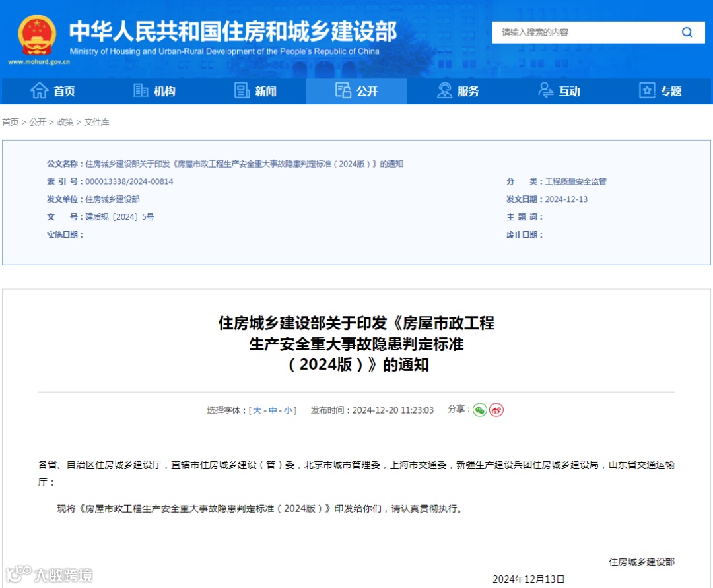713x588 pixels.
Task: Click the national emblem logo
Action: coord(37,36)
